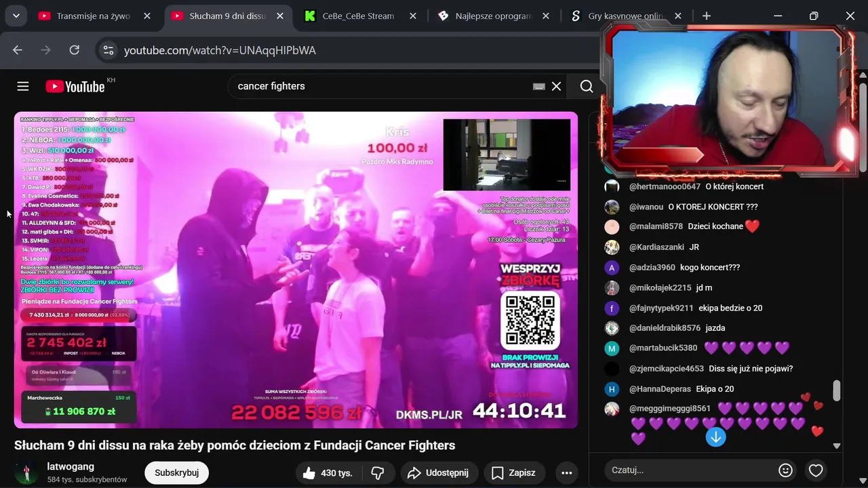
Task: Click the chat scrollbar down arrow
Action: coord(837,446)
